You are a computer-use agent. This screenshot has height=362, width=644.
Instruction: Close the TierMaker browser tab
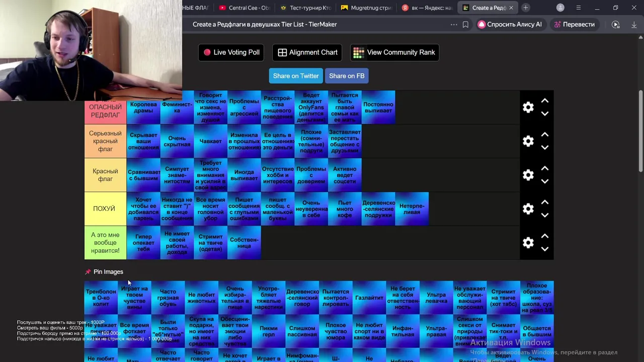click(511, 8)
